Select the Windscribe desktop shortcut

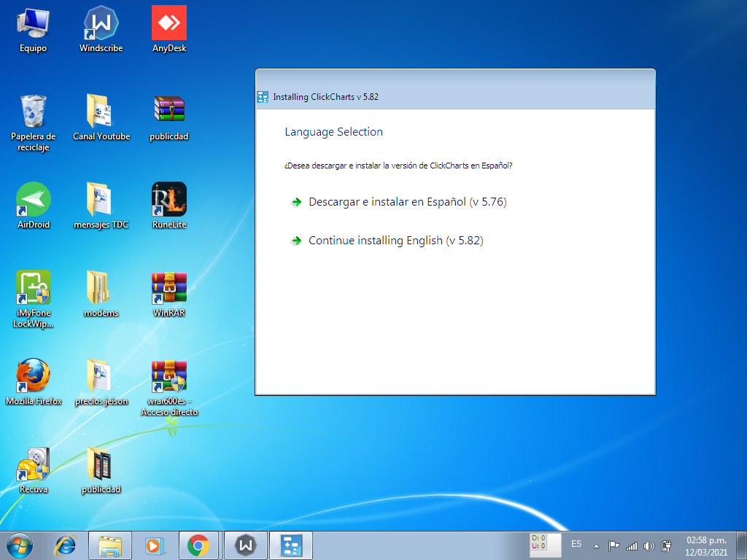pos(101,29)
